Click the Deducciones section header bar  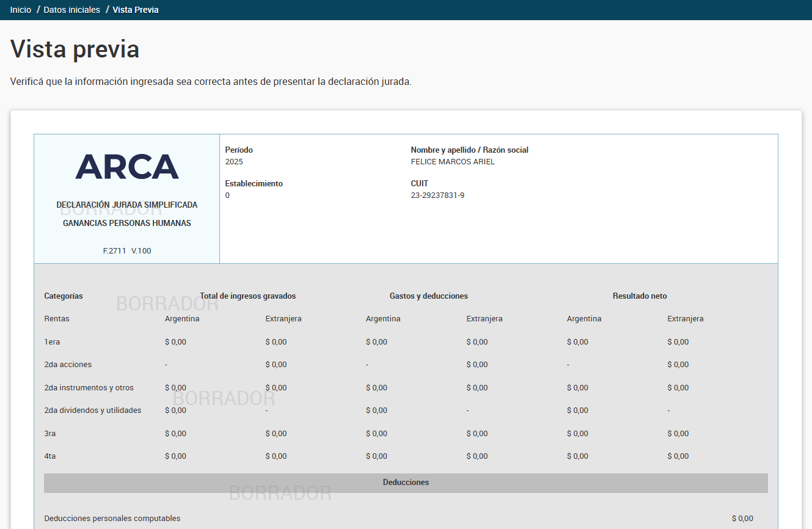pyautogui.click(x=406, y=483)
